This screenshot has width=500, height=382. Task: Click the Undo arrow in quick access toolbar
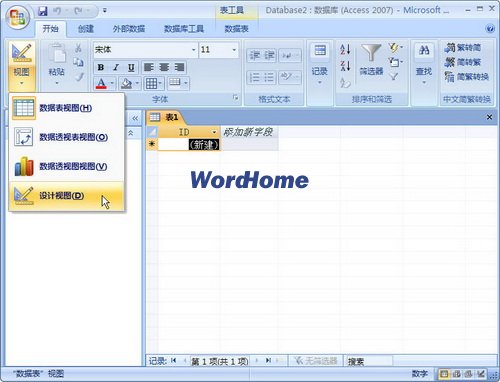57,11
